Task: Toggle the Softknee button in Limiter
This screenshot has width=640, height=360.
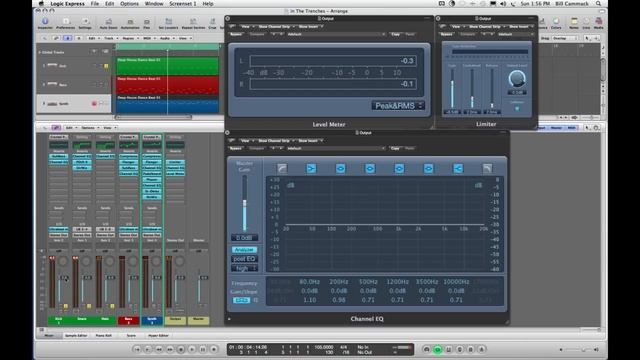Action: (x=517, y=109)
